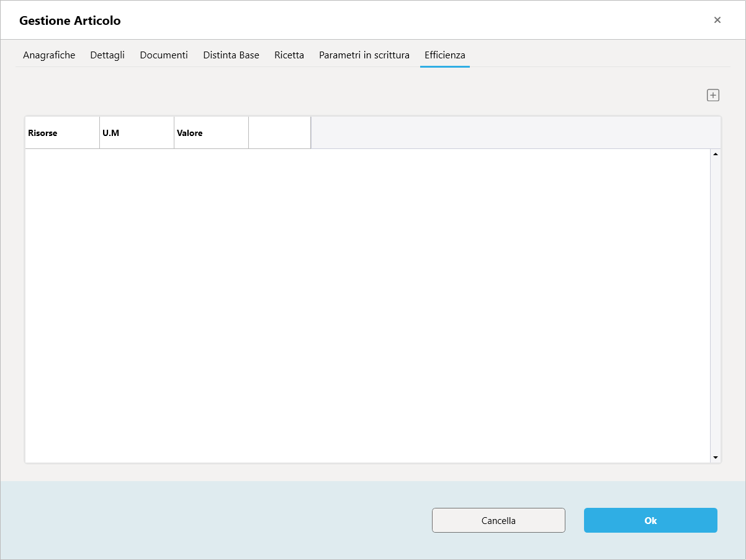The width and height of the screenshot is (746, 560).
Task: Click the table scrollbar up arrow
Action: coord(716,154)
